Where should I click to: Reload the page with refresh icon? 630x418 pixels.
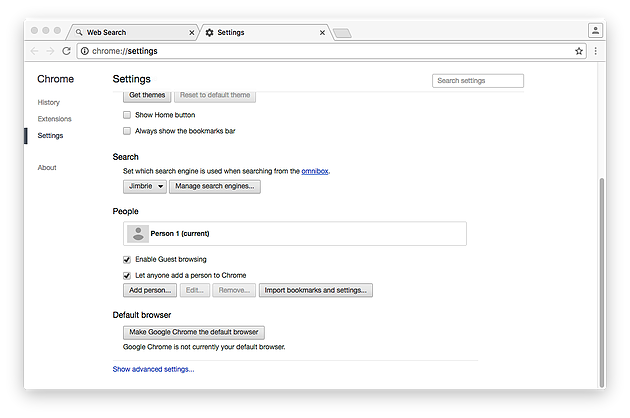tap(66, 51)
